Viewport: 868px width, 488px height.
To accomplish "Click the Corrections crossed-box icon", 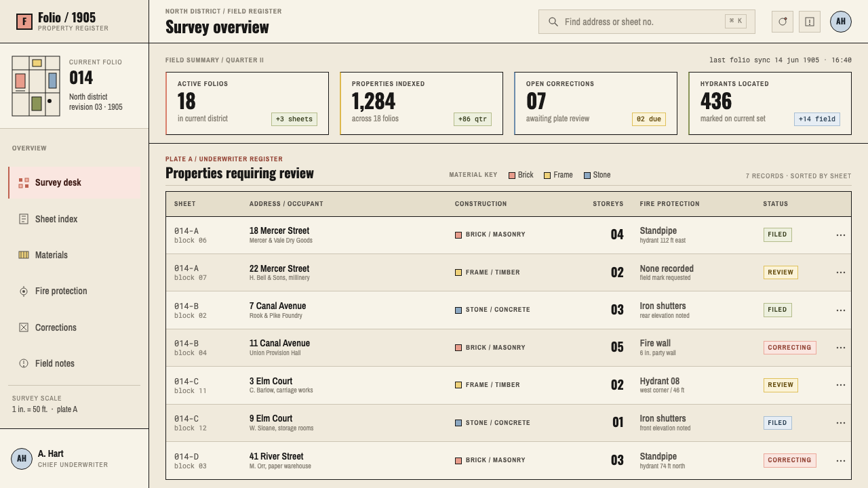I will 24,327.
